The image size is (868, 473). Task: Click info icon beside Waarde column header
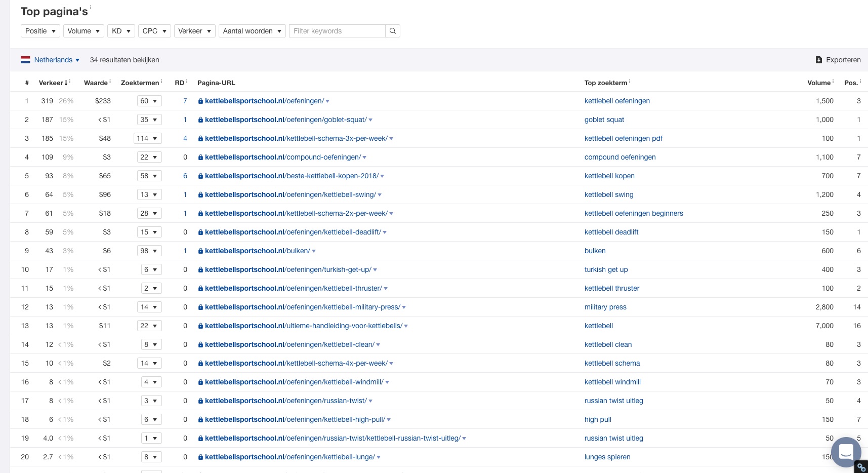[110, 81]
